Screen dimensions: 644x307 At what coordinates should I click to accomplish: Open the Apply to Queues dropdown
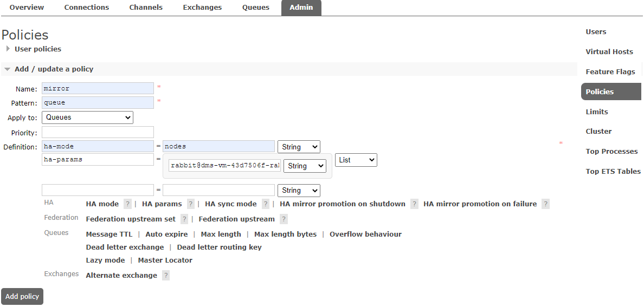(x=87, y=117)
